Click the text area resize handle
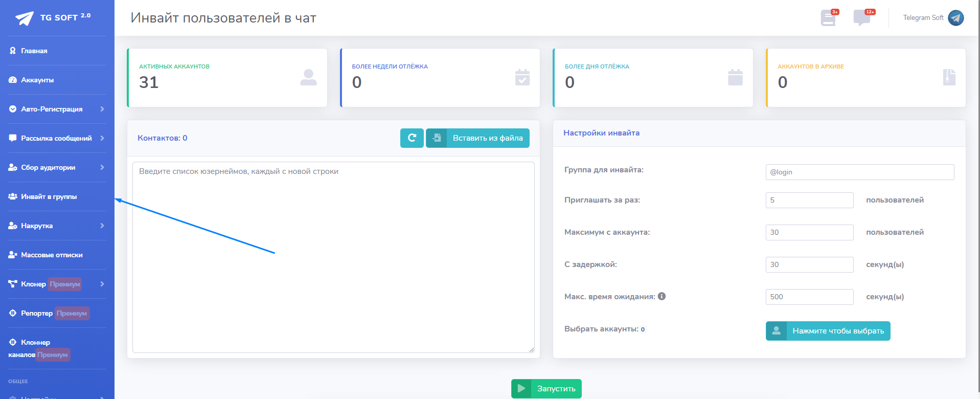Screen dimensions: 980x399 click(532, 350)
